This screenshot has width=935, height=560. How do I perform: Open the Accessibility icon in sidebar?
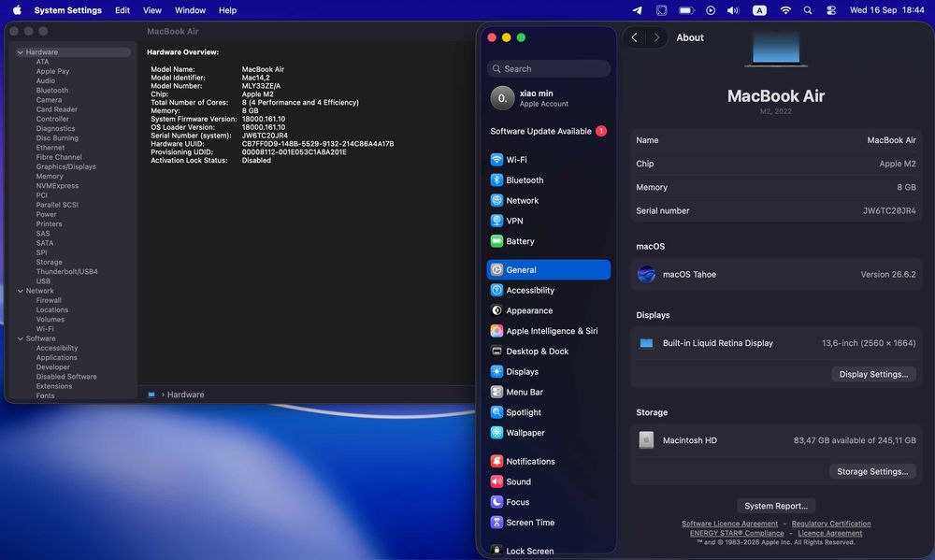(x=496, y=290)
